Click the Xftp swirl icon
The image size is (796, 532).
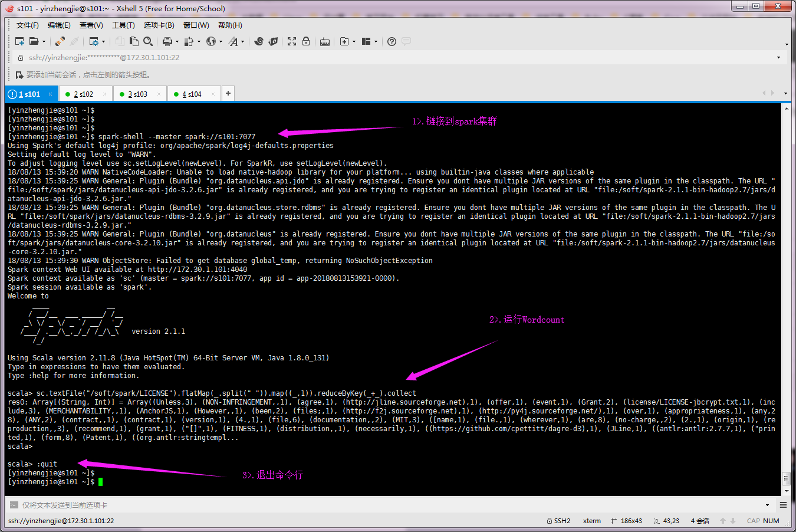tap(259, 41)
